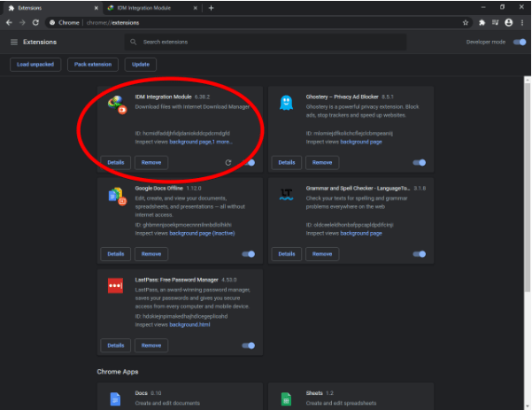
Task: Open the Chrome profile avatar menu
Action: [x=509, y=23]
